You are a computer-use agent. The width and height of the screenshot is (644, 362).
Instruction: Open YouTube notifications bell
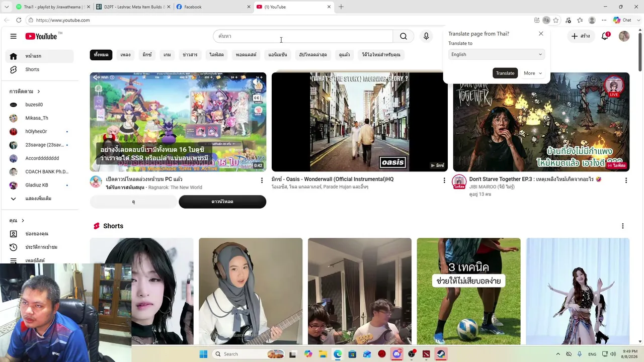tap(605, 36)
